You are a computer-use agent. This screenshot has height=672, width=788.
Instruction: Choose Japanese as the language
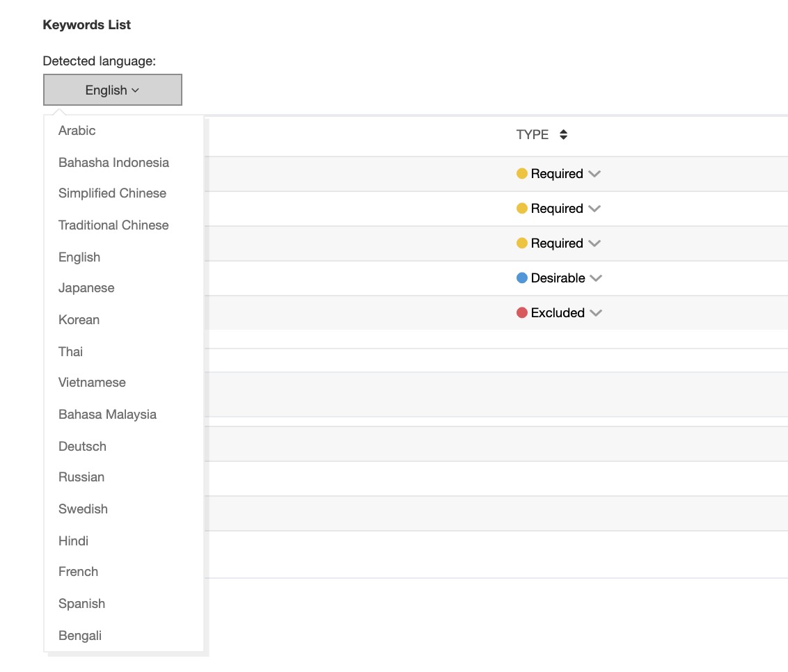(86, 288)
